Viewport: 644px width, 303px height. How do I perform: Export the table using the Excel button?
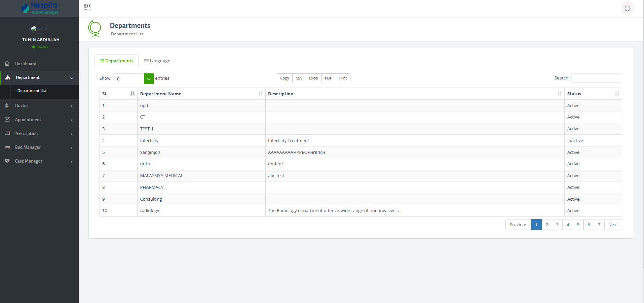point(313,78)
